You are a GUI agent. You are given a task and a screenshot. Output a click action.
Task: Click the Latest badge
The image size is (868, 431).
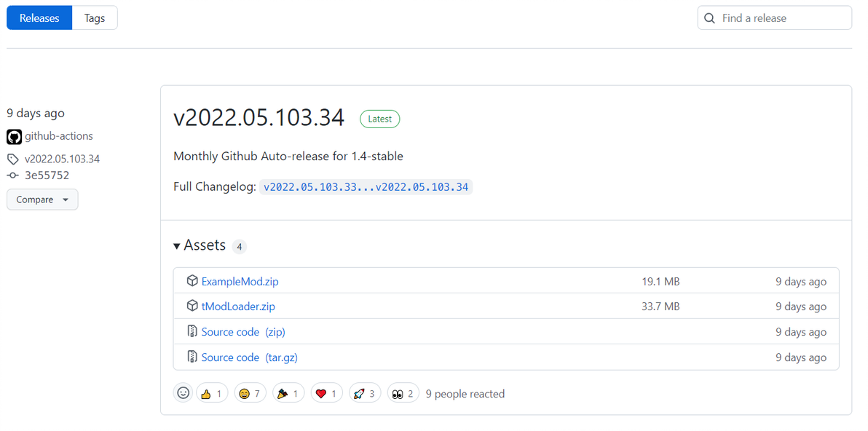(380, 119)
